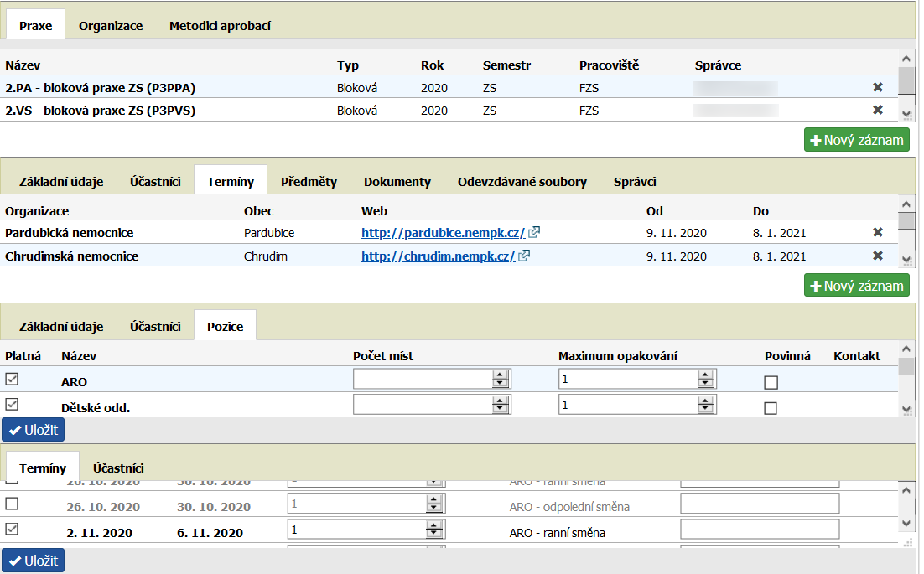Enable Povinná checkbox for Dětské odd.
Viewport: 924px width, 574px height.
pyautogui.click(x=771, y=408)
